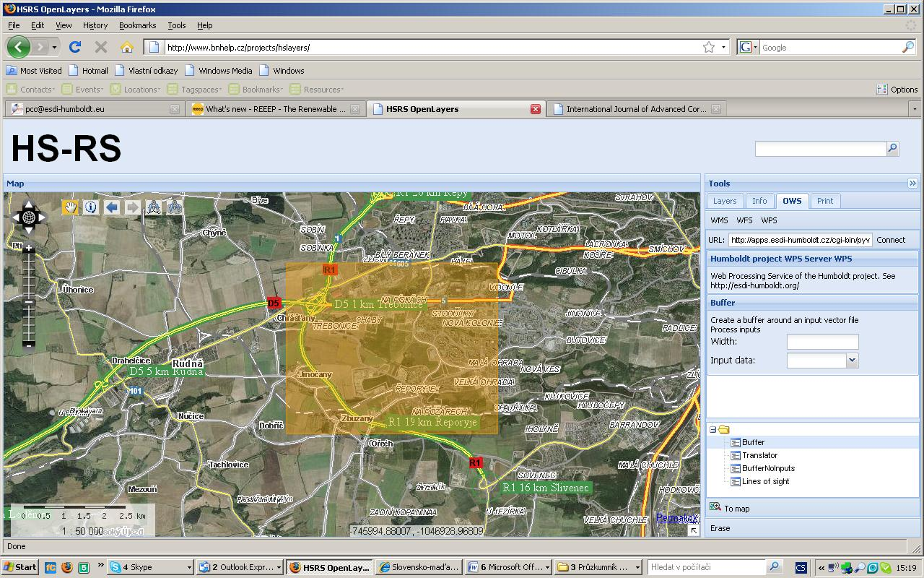Select Translator process in tree
This screenshot has width=924, height=578.
tap(760, 455)
